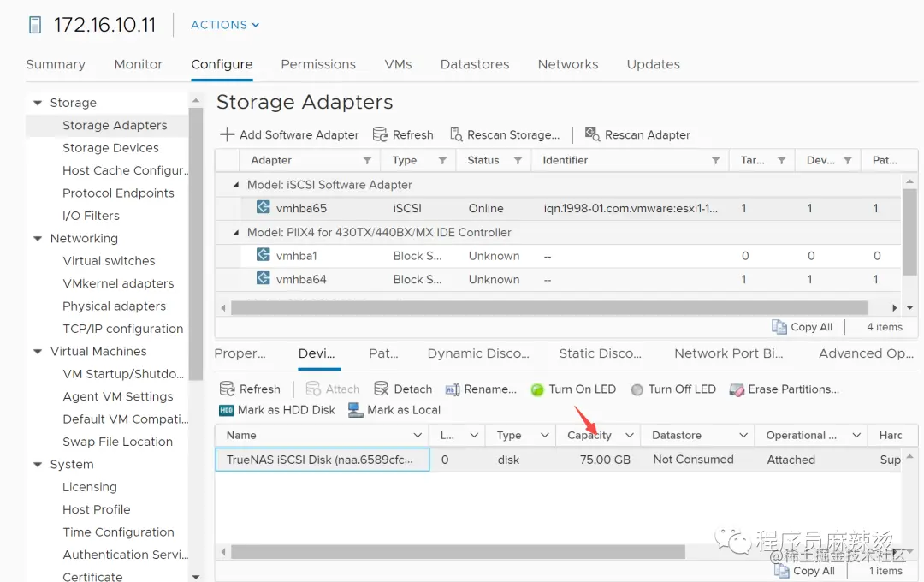
Task: Click the Erase Partitions icon
Action: (x=737, y=389)
